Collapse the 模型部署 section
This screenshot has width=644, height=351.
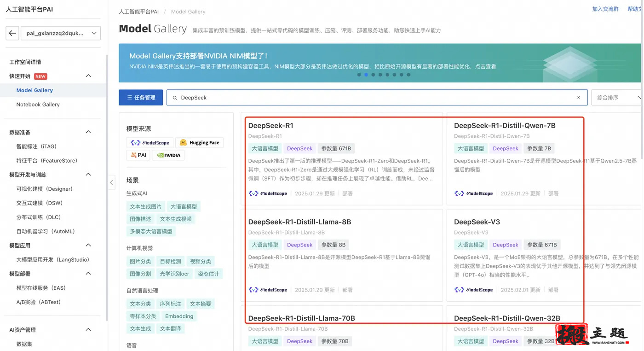[88, 274]
